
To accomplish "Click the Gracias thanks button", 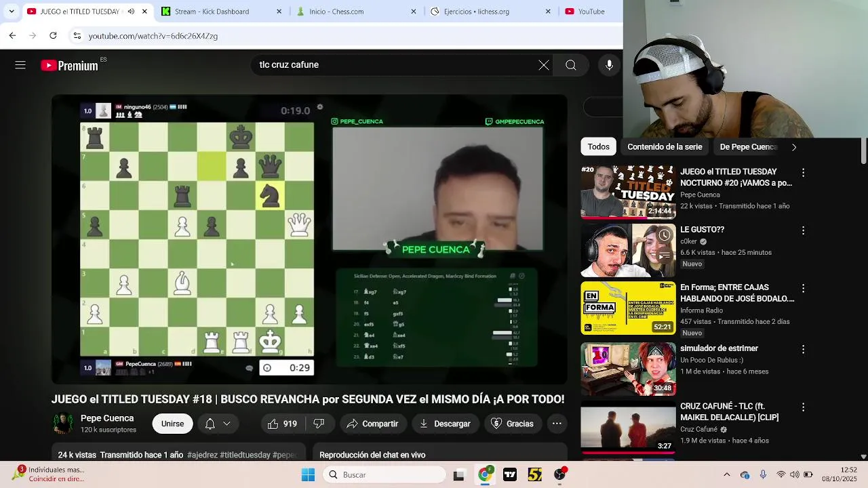I will 512,424.
